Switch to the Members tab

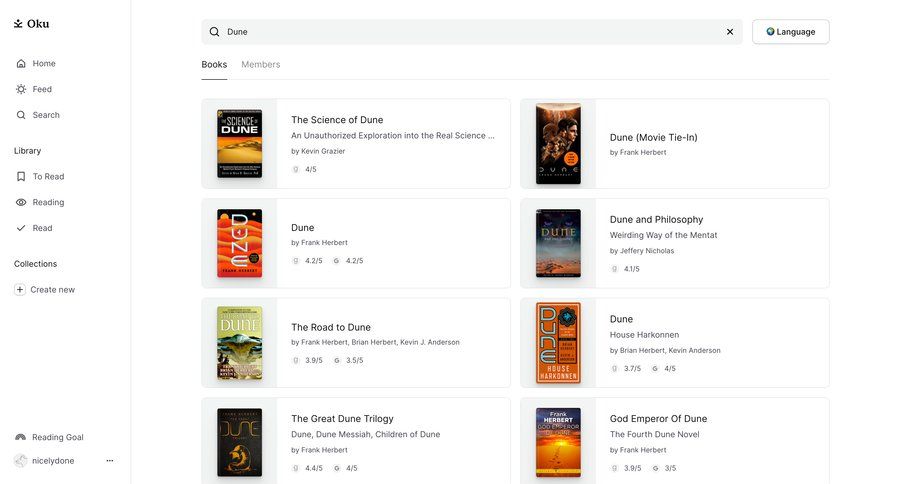(260, 64)
